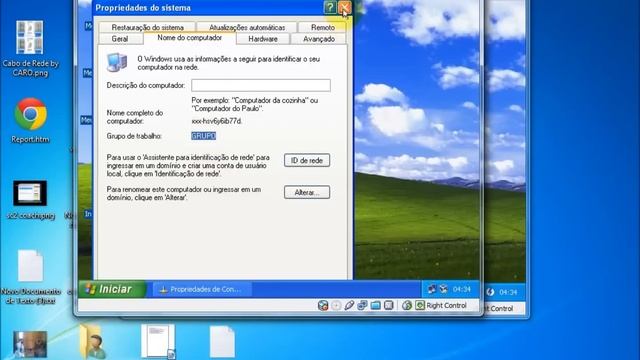This screenshot has height=360, width=640.
Task: Click the USB devices icon in VirtualBox status bar
Action: [349, 305]
